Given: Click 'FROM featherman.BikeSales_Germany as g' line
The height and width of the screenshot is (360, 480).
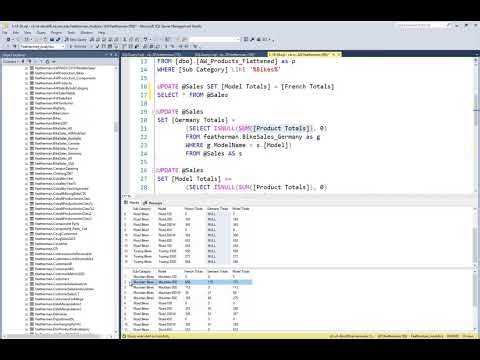Looking at the screenshot, I should tap(253, 137).
